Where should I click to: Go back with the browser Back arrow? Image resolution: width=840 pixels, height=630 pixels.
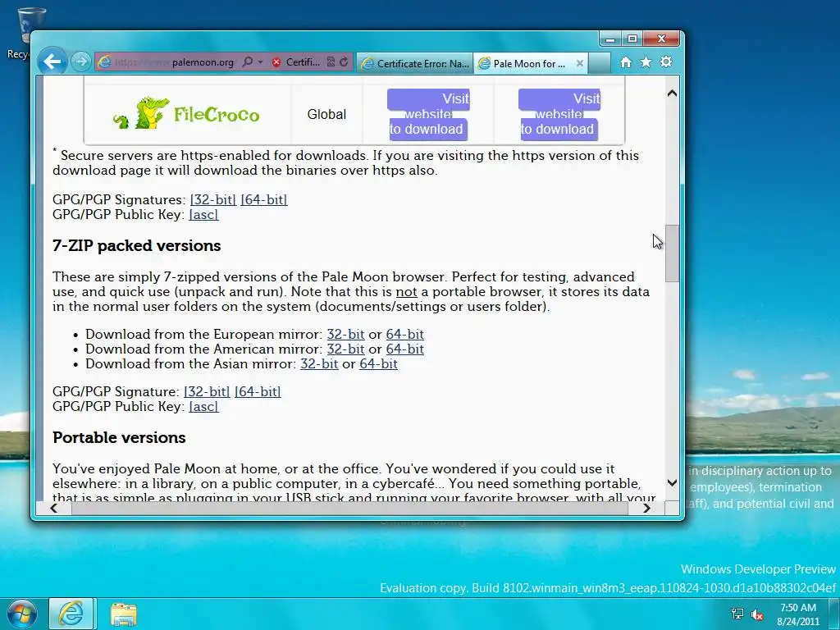(52, 62)
